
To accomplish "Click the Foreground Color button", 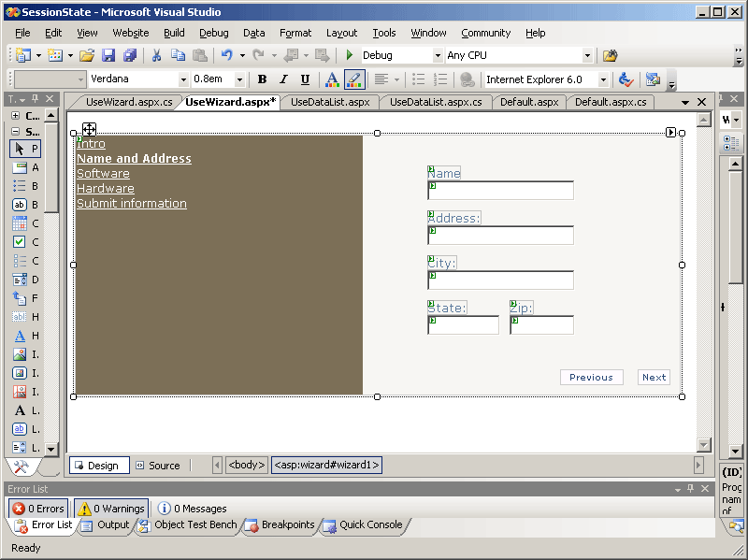I will pyautogui.click(x=331, y=80).
